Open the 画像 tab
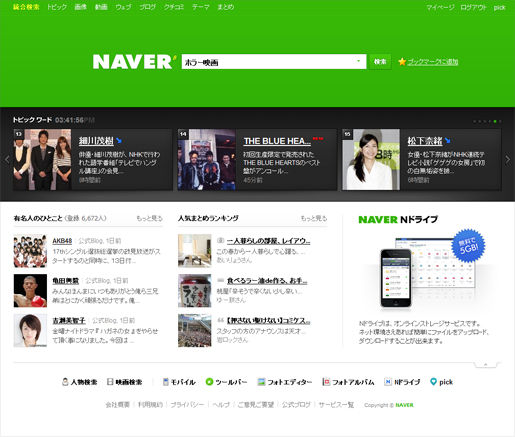The height and width of the screenshot is (437, 515). pos(81,7)
